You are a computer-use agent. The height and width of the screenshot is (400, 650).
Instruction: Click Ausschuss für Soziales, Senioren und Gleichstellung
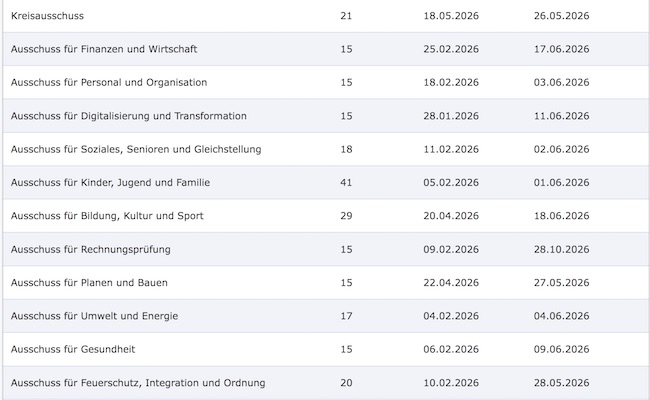pyautogui.click(x=136, y=149)
